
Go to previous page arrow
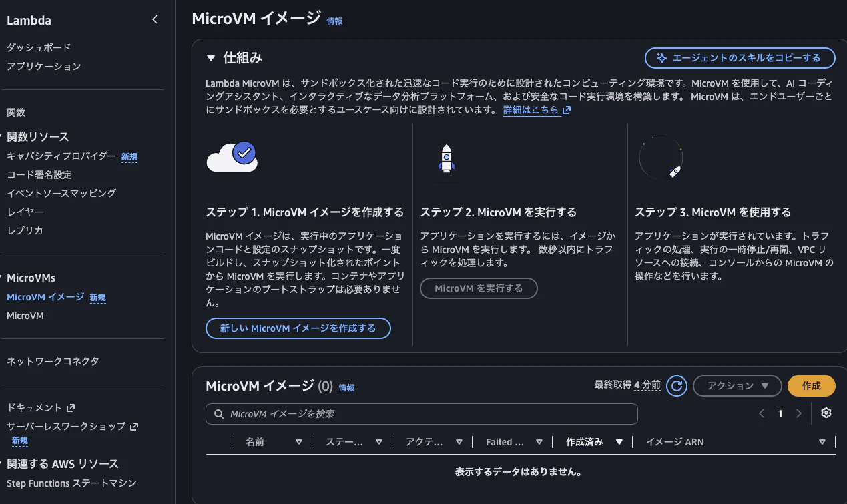click(762, 414)
